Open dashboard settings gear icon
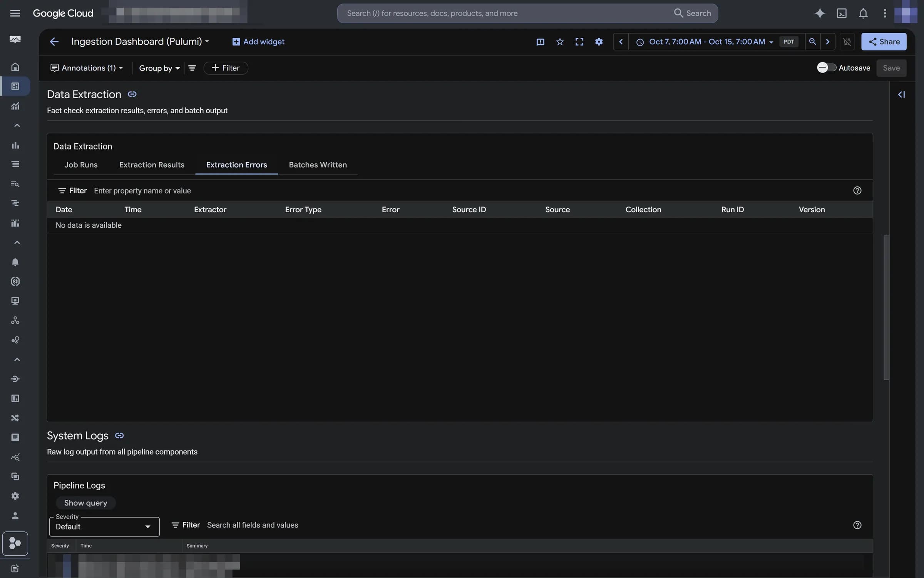924x578 pixels. [x=599, y=42]
